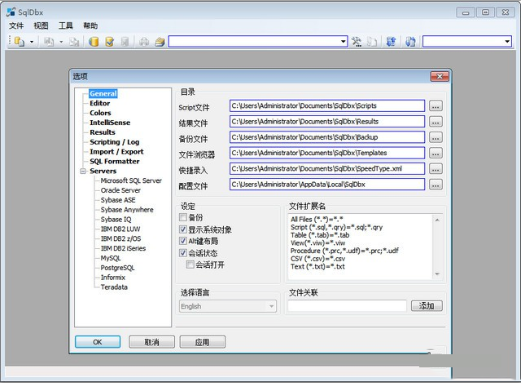Confirm options with the OK button
Screen dimensions: 521x383
tap(98, 342)
